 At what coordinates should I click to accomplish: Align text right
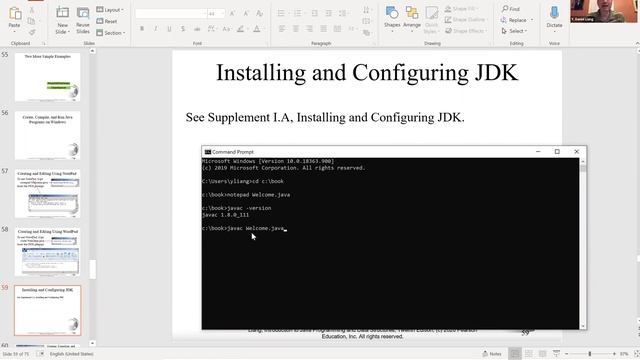point(309,29)
